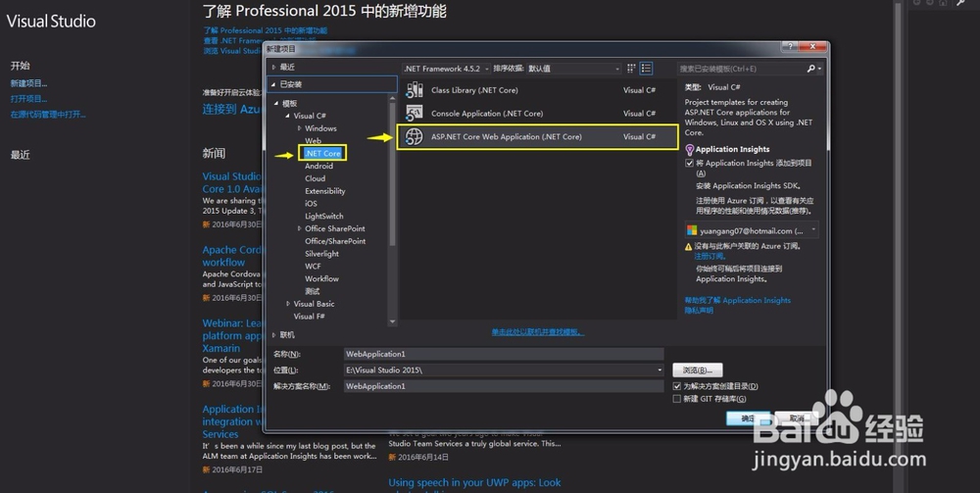The height and width of the screenshot is (493, 980).
Task: Collapse the 模板 (Templates) node
Action: tap(276, 104)
